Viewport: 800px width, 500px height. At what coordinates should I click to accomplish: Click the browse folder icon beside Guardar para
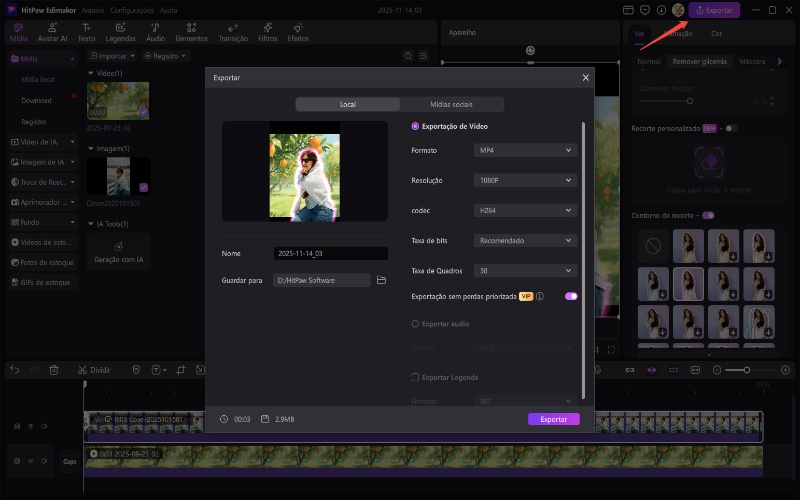click(381, 281)
